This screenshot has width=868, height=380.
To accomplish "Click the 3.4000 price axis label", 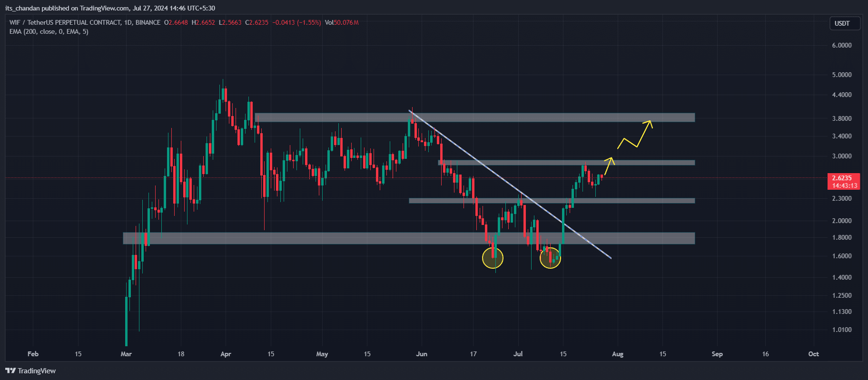I will tap(842, 136).
